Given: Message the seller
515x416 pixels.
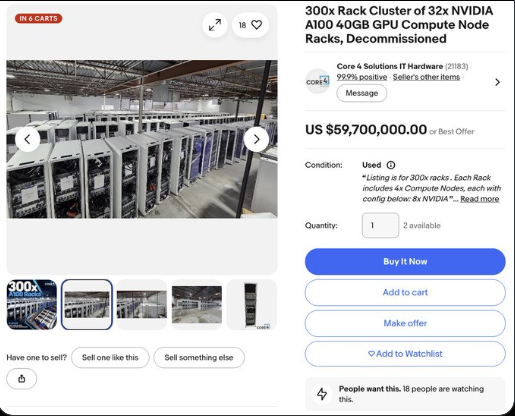Looking at the screenshot, I should point(362,93).
